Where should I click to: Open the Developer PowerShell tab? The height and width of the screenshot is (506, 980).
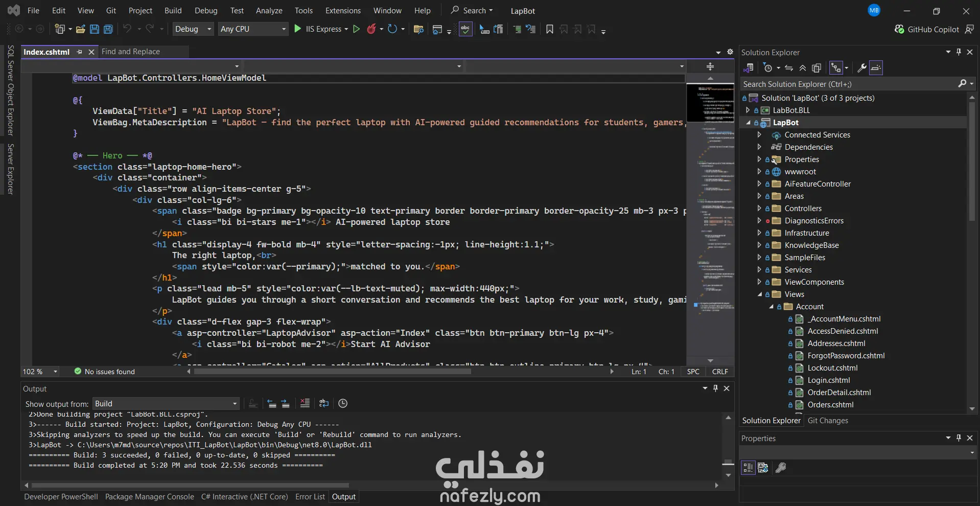pos(61,497)
